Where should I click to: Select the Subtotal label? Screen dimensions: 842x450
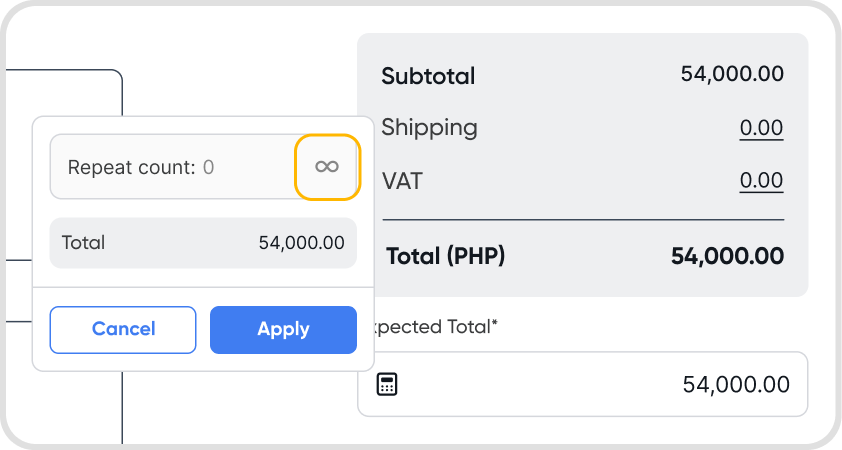[x=428, y=75]
